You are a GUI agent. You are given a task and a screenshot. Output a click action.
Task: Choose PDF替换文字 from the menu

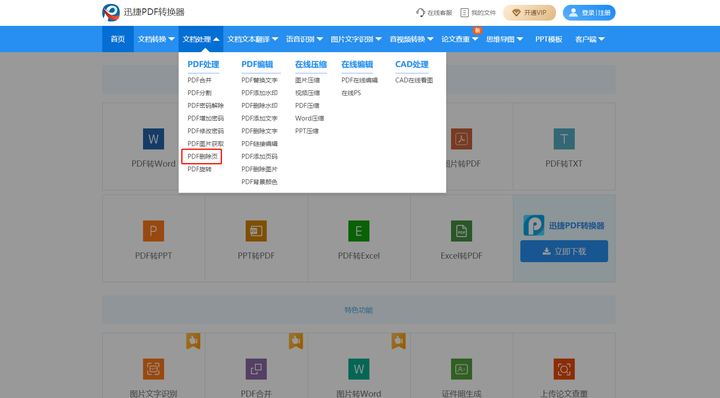259,80
